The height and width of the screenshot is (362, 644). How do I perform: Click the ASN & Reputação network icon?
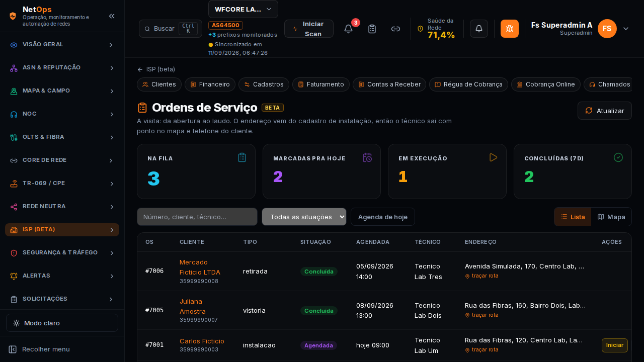tap(14, 68)
